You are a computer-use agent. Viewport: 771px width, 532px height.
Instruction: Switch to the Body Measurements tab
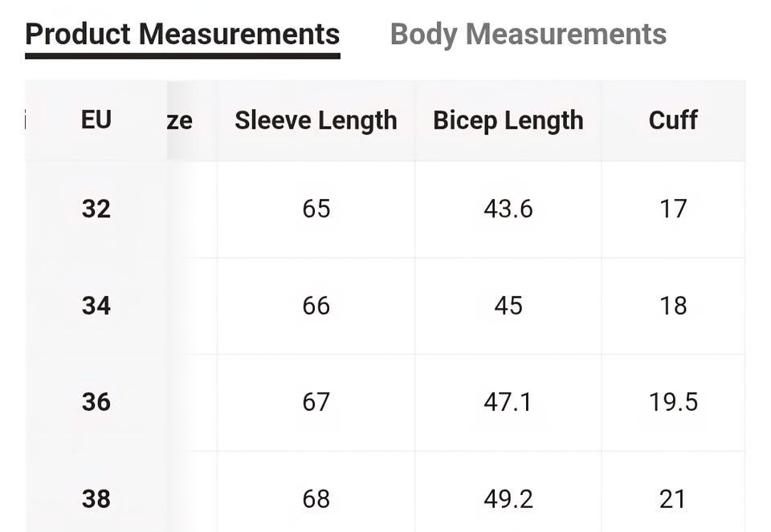(x=528, y=35)
